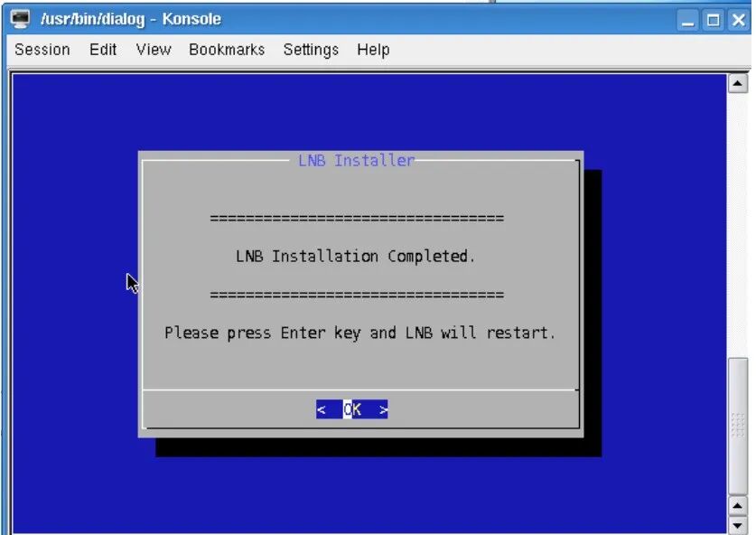756x535 pixels.
Task: Click the '/usr/bin/dialog - Konsole' window title
Action: (131, 19)
